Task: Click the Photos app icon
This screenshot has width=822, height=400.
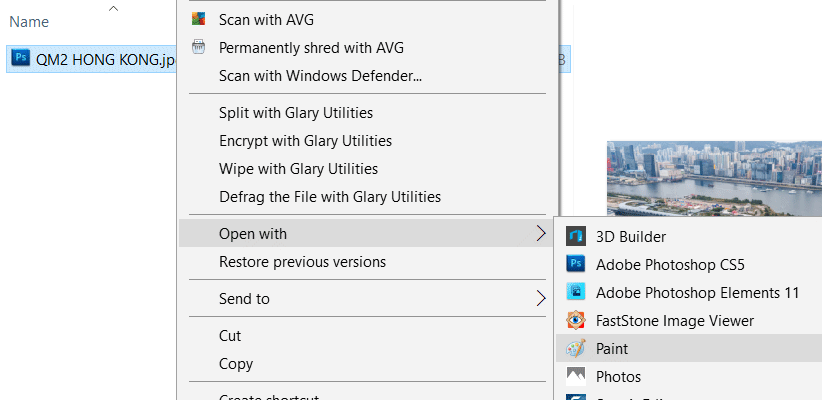Action: [x=575, y=377]
